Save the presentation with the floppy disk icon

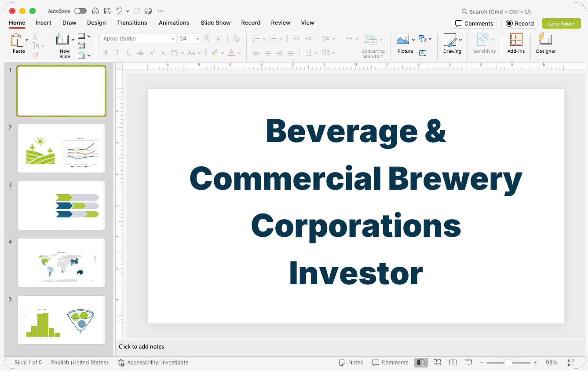pyautogui.click(x=107, y=11)
